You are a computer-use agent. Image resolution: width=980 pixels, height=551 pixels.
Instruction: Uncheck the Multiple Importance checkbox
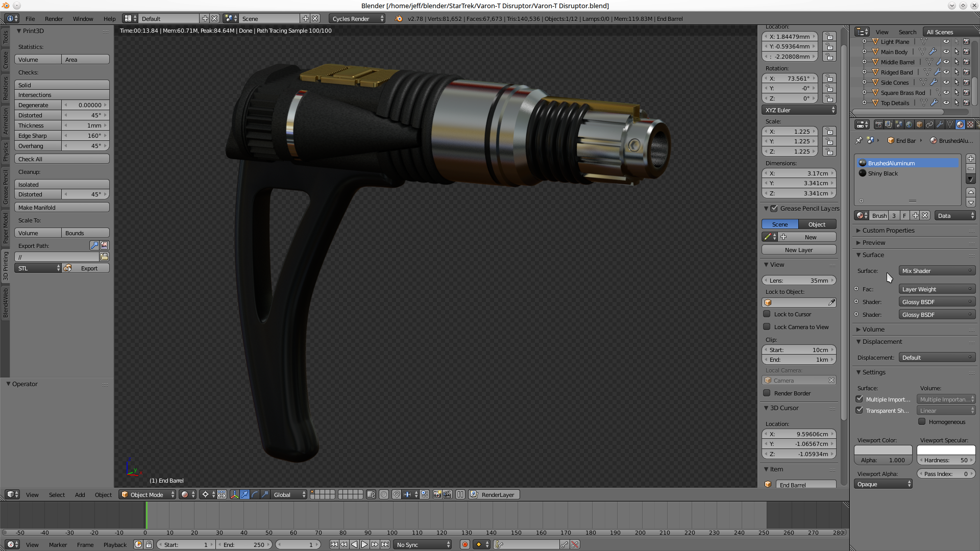click(860, 399)
